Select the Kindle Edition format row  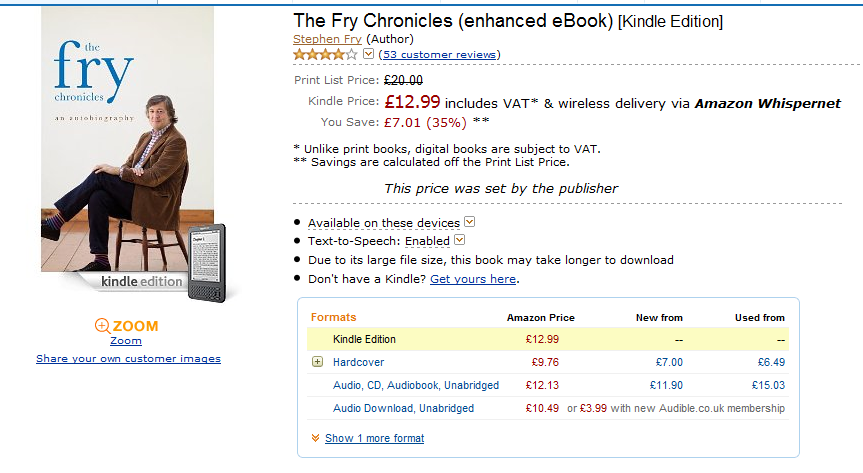click(x=364, y=340)
